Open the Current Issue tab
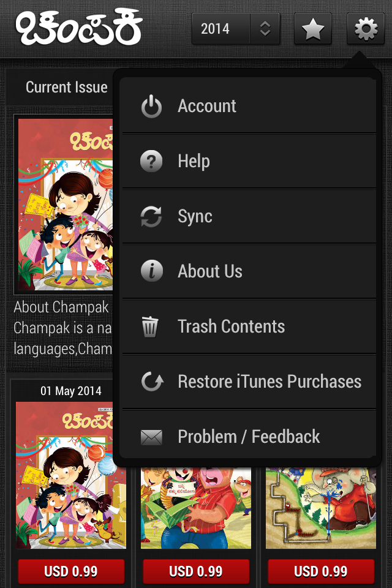The width and height of the screenshot is (392, 588). pyautogui.click(x=66, y=88)
